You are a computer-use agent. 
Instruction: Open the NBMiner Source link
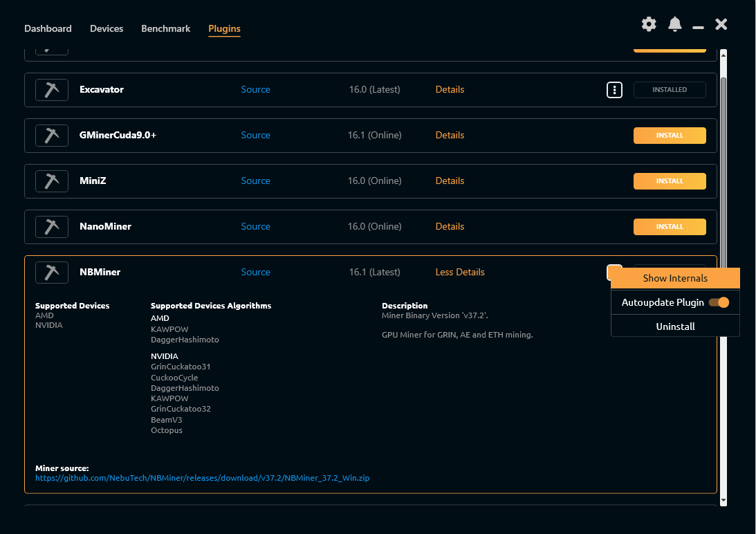pos(255,272)
